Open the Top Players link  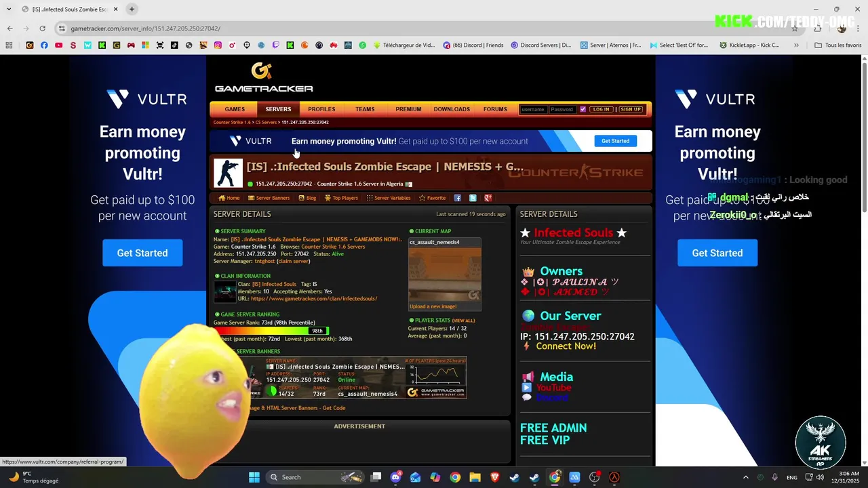[x=341, y=198]
